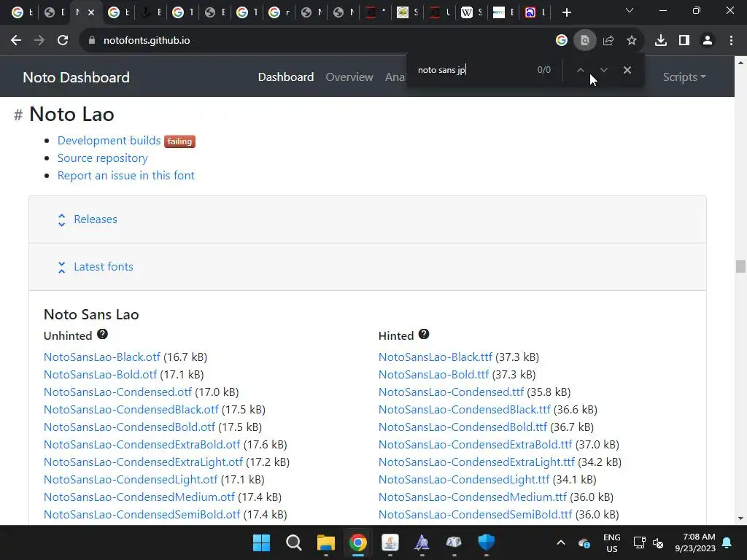Open the Scripts dropdown menu
The image size is (747, 560).
tap(684, 77)
